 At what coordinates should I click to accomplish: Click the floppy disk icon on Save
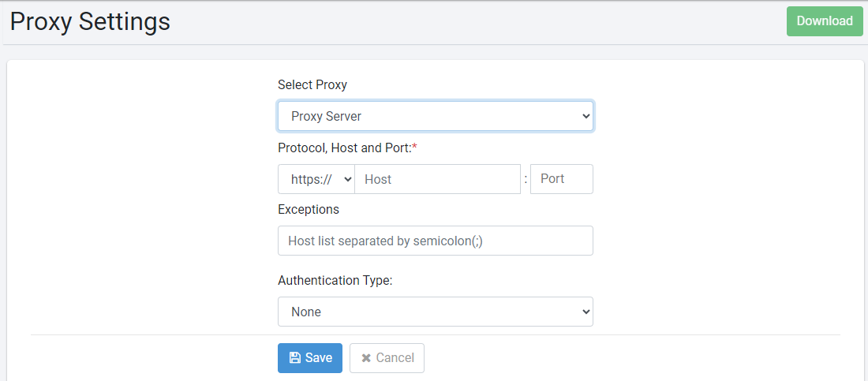294,358
